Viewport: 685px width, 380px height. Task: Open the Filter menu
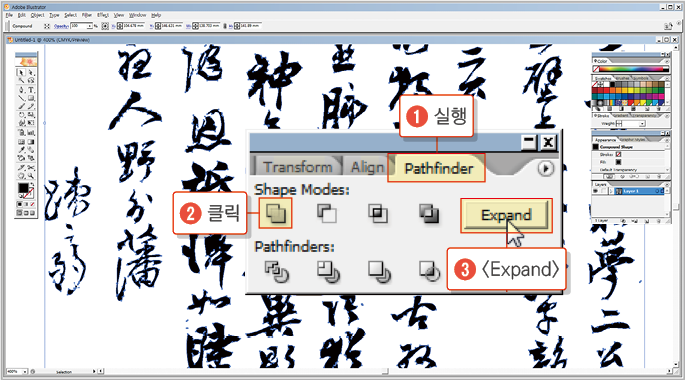87,15
